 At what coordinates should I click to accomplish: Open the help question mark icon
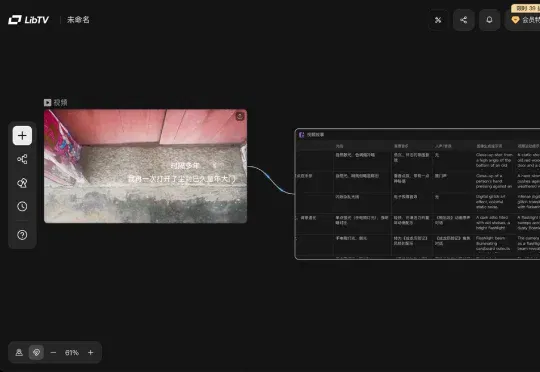(22, 235)
